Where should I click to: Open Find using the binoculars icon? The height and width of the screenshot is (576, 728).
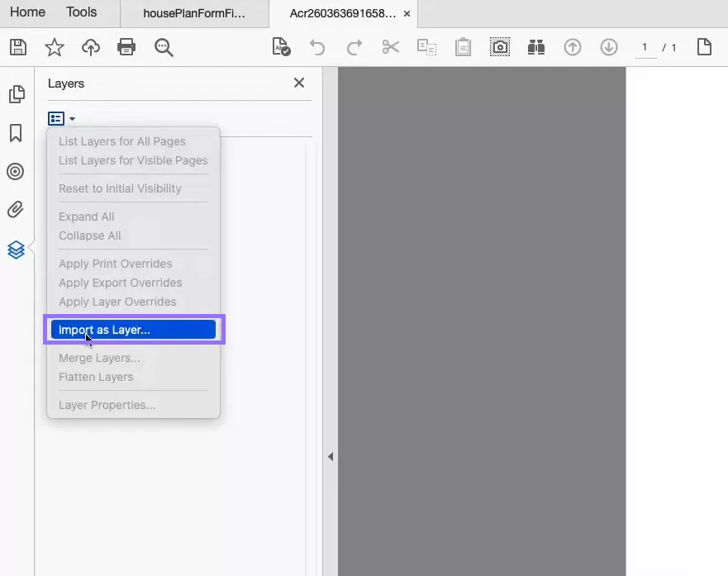click(535, 47)
